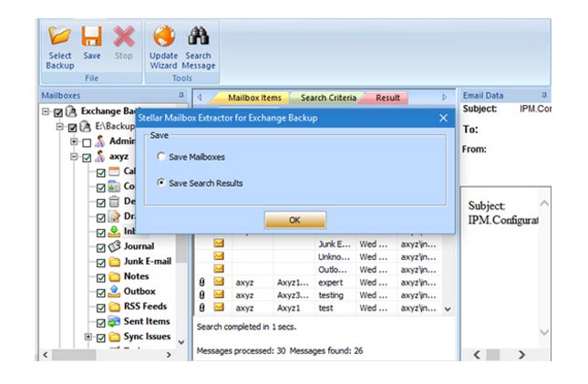Select the Sent Items folder label

[x=147, y=321]
